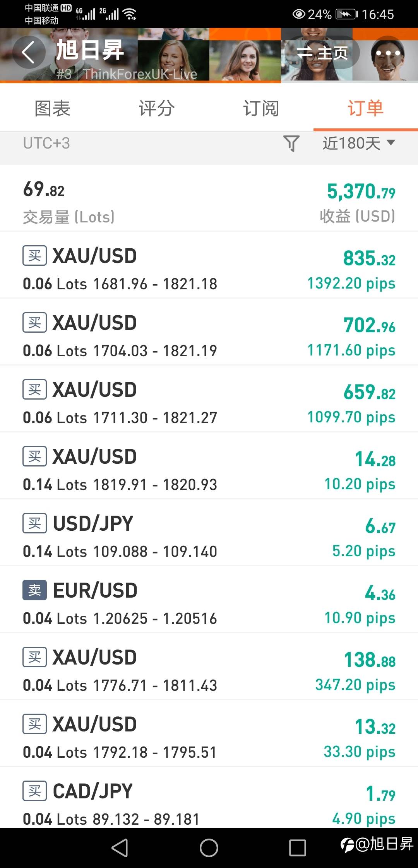
Task: Open the three-dots more options menu
Action: (387, 53)
